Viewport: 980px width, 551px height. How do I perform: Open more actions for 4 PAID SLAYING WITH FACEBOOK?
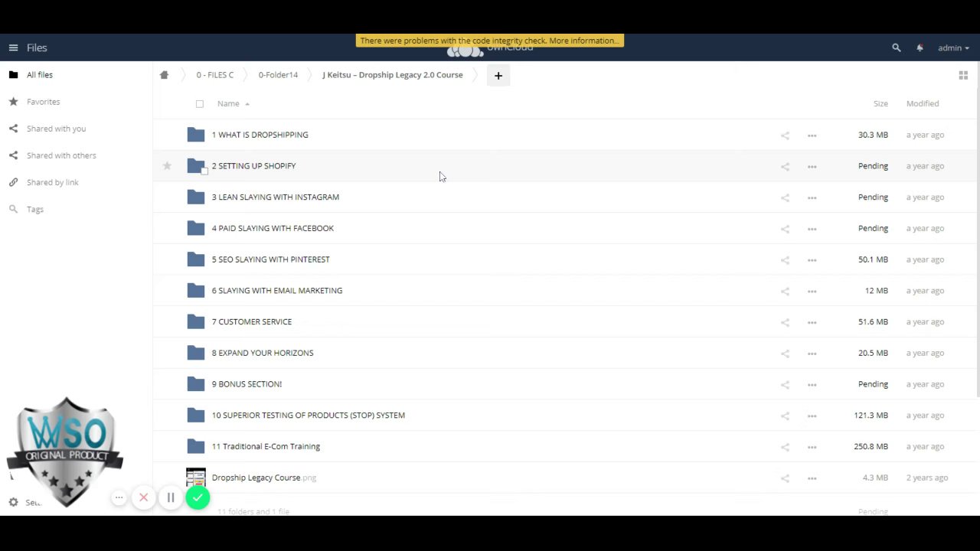(x=812, y=229)
